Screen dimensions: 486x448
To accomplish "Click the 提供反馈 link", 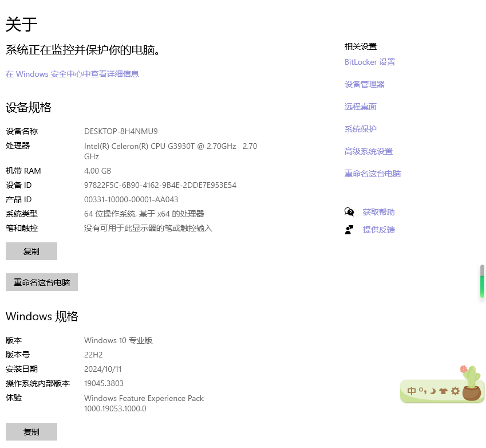I will pyautogui.click(x=378, y=230).
